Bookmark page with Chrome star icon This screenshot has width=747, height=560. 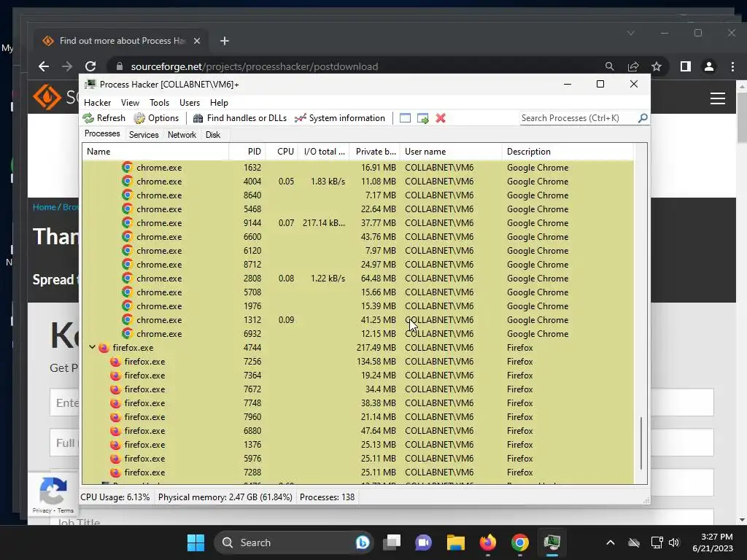click(x=657, y=66)
